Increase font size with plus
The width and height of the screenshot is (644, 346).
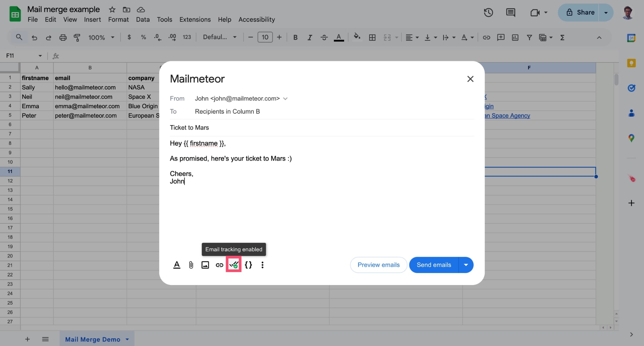coord(279,37)
